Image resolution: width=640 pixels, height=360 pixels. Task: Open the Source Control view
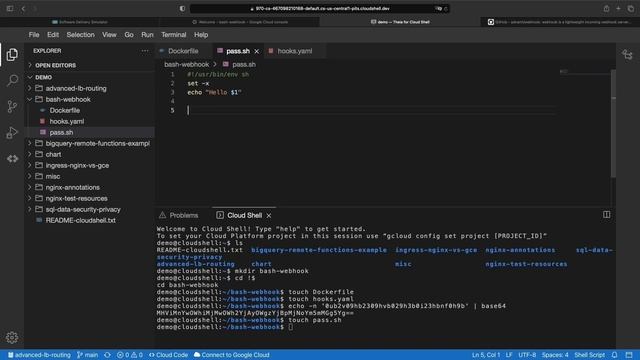[12, 107]
